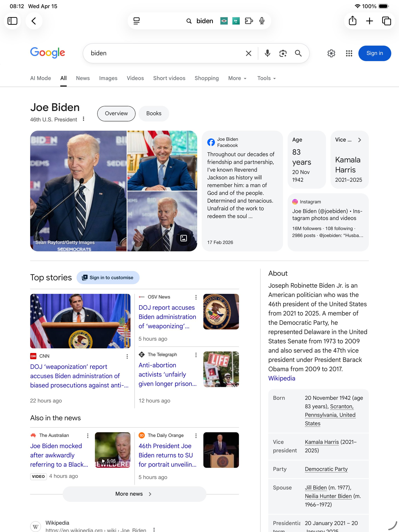Open the Wikipedia link in About panel
This screenshot has width=399, height=532.
click(282, 378)
